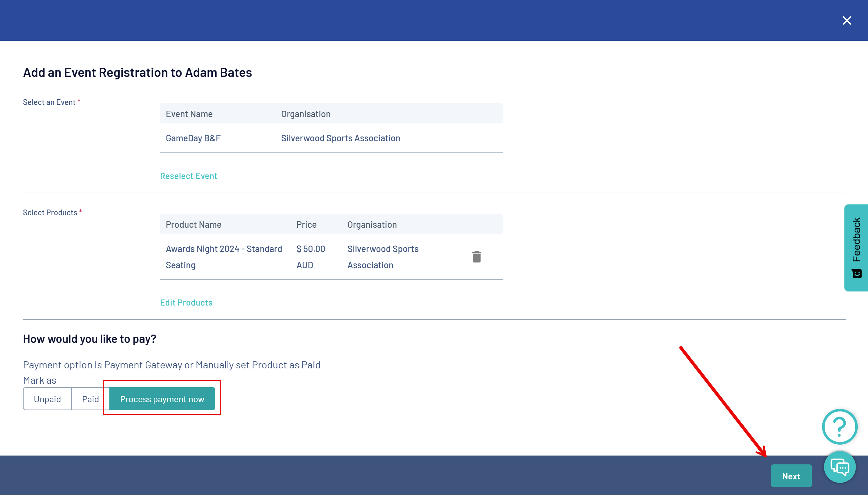The height and width of the screenshot is (495, 868).
Task: Close the registration dialog with the X icon
Action: pyautogui.click(x=847, y=20)
